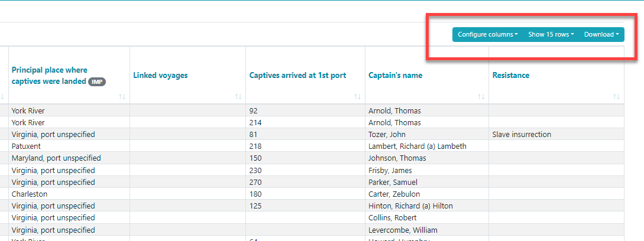Click the Captain's name column header
This screenshot has width=644, height=241.
(x=395, y=76)
